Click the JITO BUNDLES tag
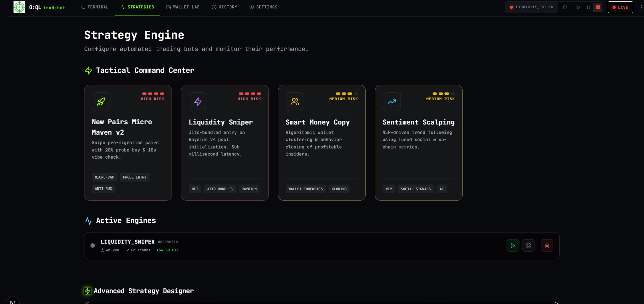 coord(220,189)
